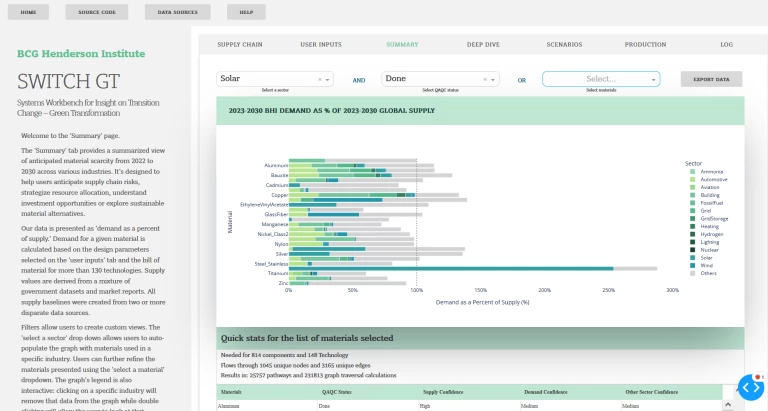This screenshot has height=411, width=768.
Task: Hide the Others legend entry
Action: click(709, 274)
